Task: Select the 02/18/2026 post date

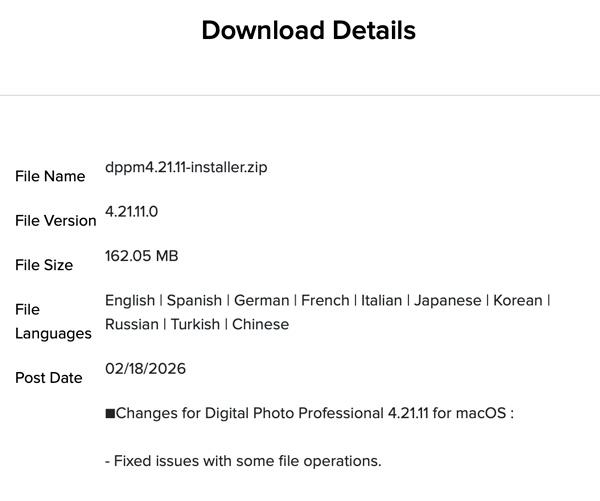Action: point(145,368)
